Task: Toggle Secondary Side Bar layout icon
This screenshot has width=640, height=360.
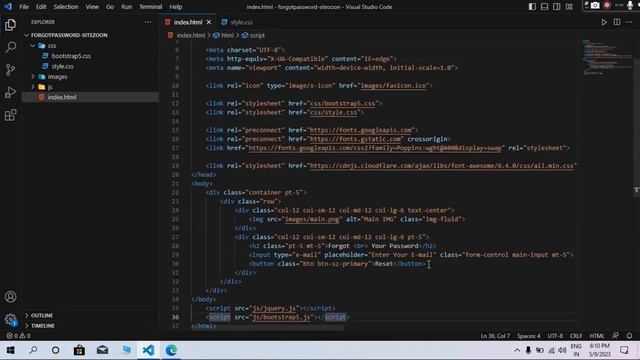Action: point(557,7)
